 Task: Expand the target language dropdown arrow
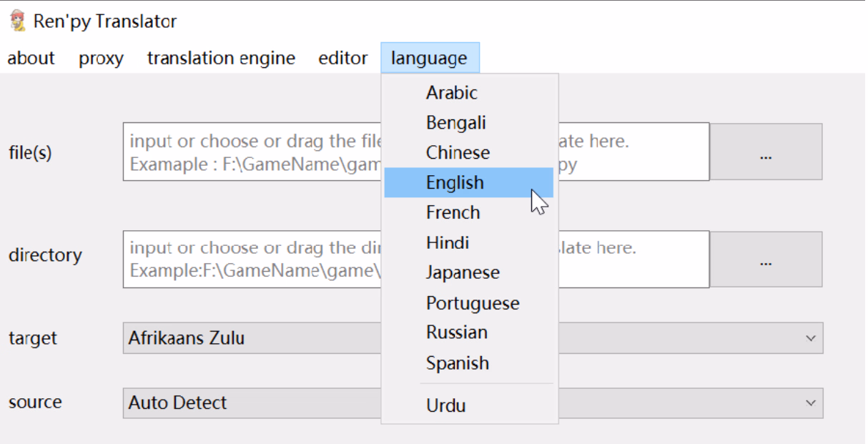tap(810, 338)
